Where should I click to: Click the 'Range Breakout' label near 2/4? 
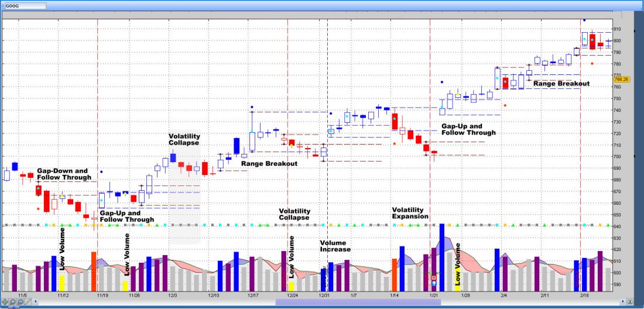tap(561, 84)
